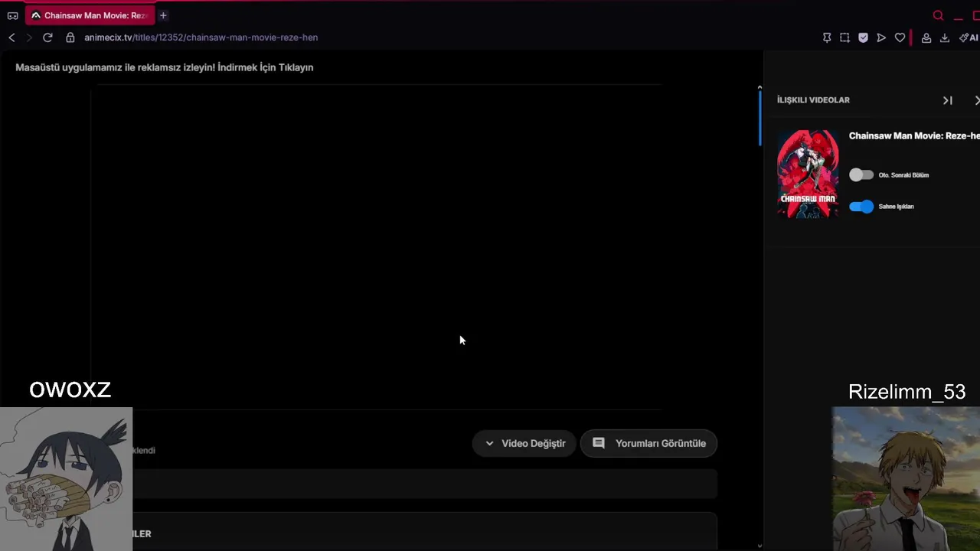The image size is (980, 551).
Task: Click the İLİŞKİLİ VİDEOLAR heading
Action: (x=813, y=100)
